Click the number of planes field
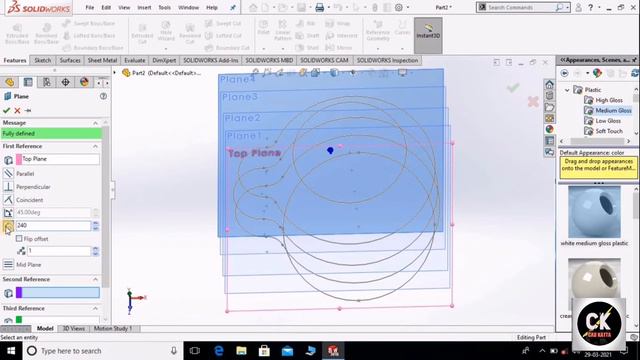The height and width of the screenshot is (360, 640). tap(59, 251)
